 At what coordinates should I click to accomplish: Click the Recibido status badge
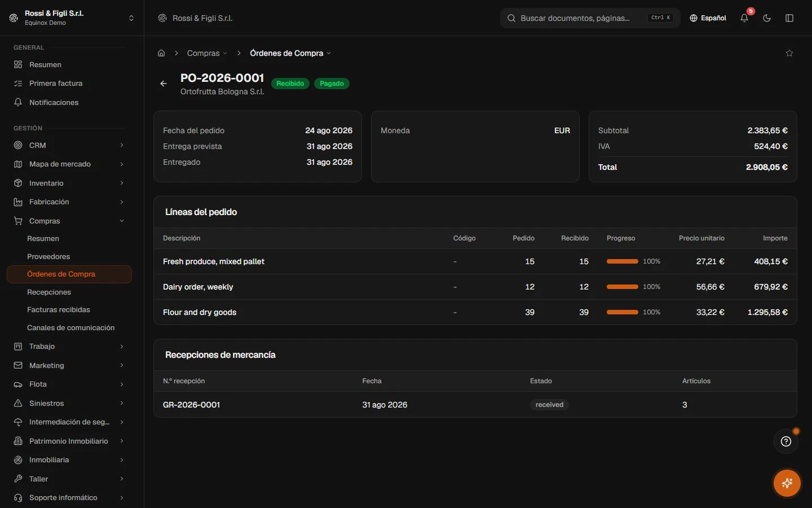[x=290, y=84]
